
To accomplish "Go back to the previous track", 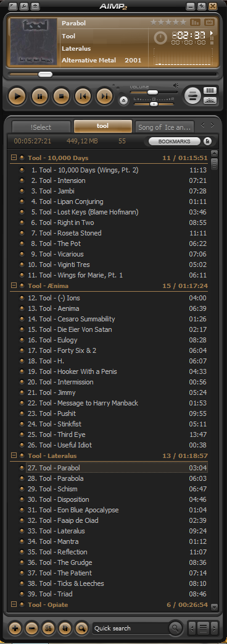I will point(83,96).
